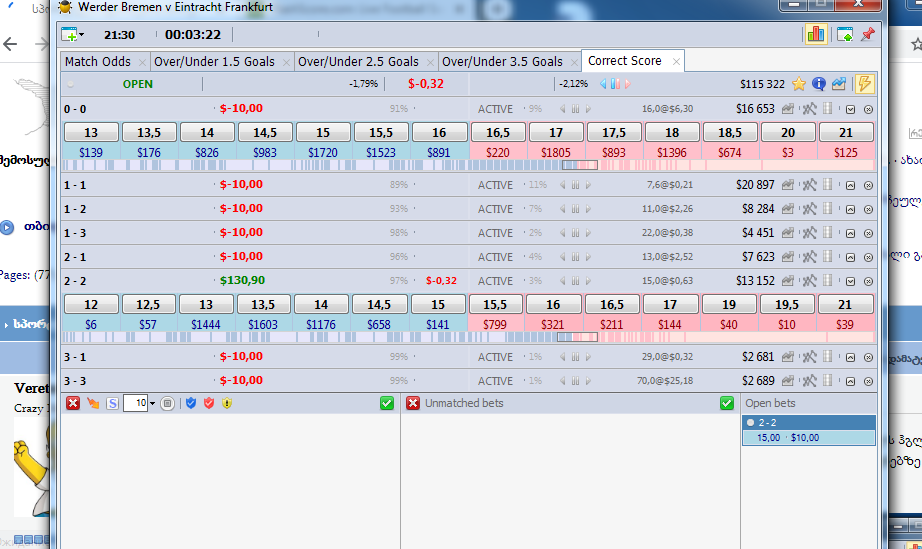
Task: Toggle the yellow lightning bolt quick-bet icon
Action: 864,83
